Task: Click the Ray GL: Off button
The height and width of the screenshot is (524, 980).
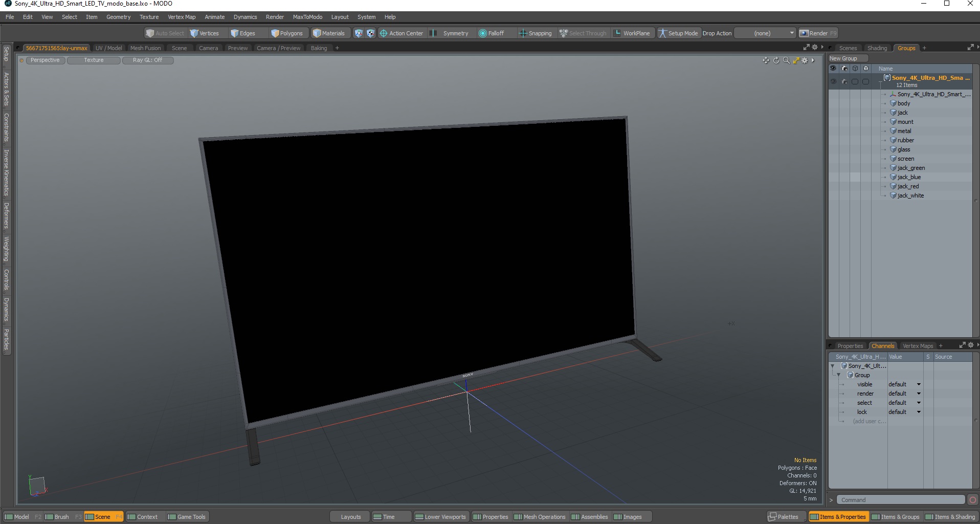Action: tap(147, 60)
